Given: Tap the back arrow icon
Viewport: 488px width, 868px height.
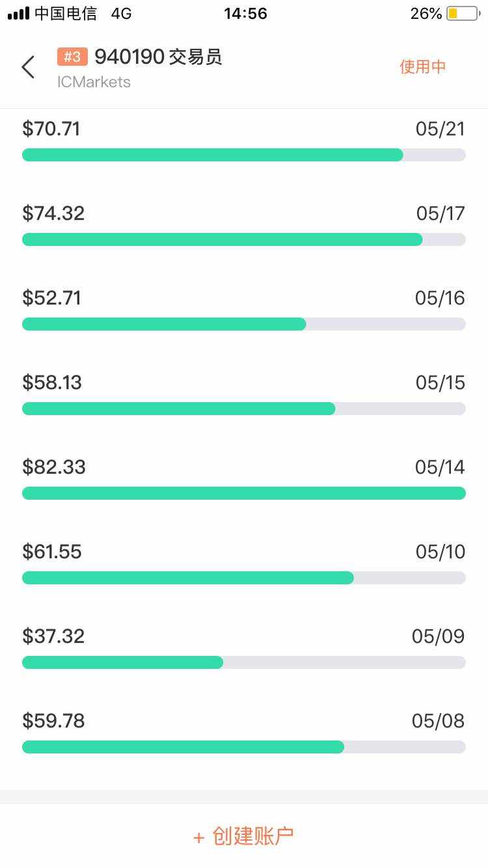Looking at the screenshot, I should tap(28, 67).
